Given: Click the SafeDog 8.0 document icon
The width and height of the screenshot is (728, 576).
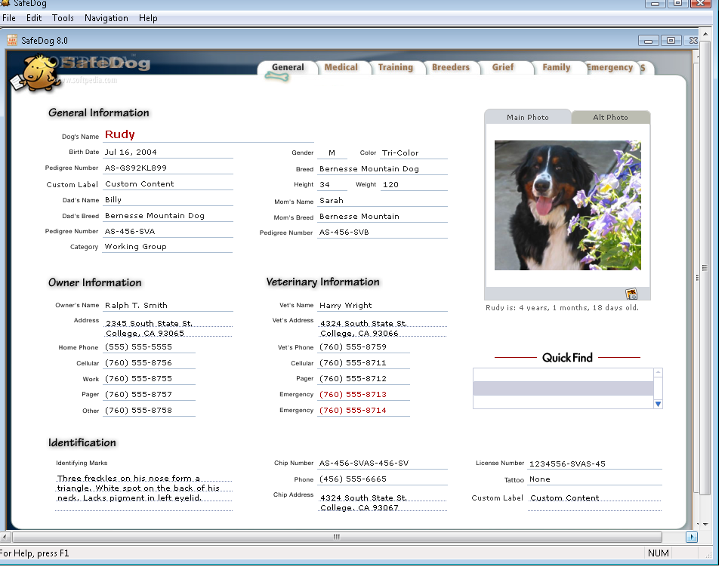Looking at the screenshot, I should click(12, 40).
